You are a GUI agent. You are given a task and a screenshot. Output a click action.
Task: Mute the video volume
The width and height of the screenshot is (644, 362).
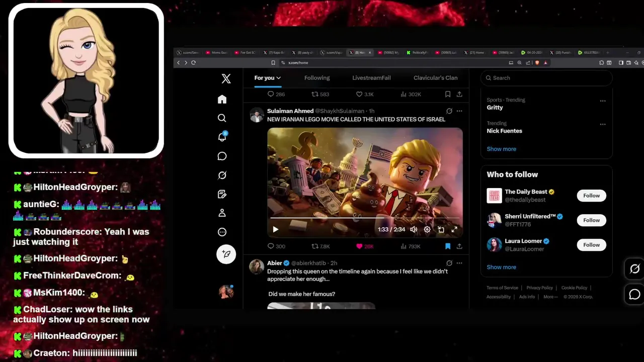[x=414, y=229]
